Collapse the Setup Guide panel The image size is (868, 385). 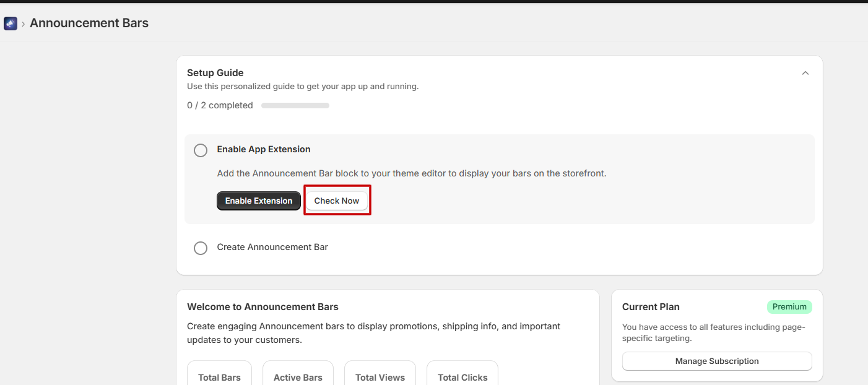click(x=805, y=73)
